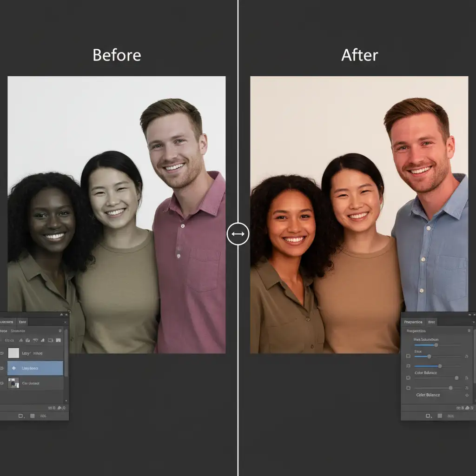Switch to the second tab beside Properties
Viewport: 476px width, 476px height.
(431, 322)
